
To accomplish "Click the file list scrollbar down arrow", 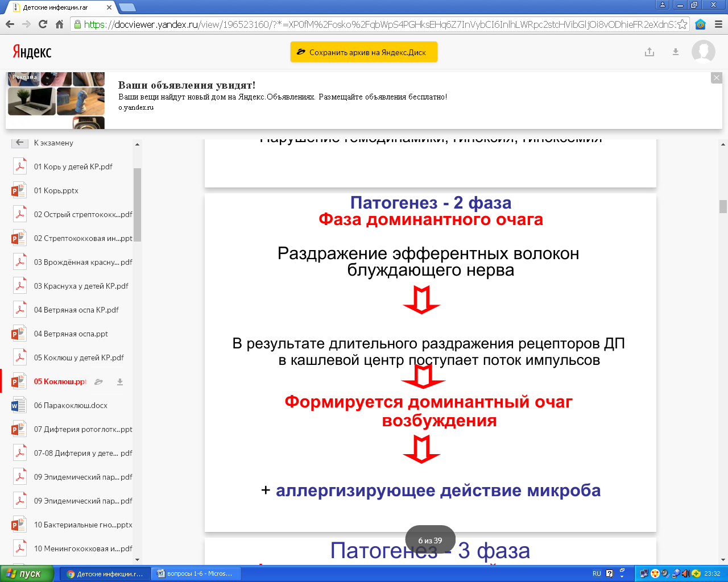I will [137, 559].
